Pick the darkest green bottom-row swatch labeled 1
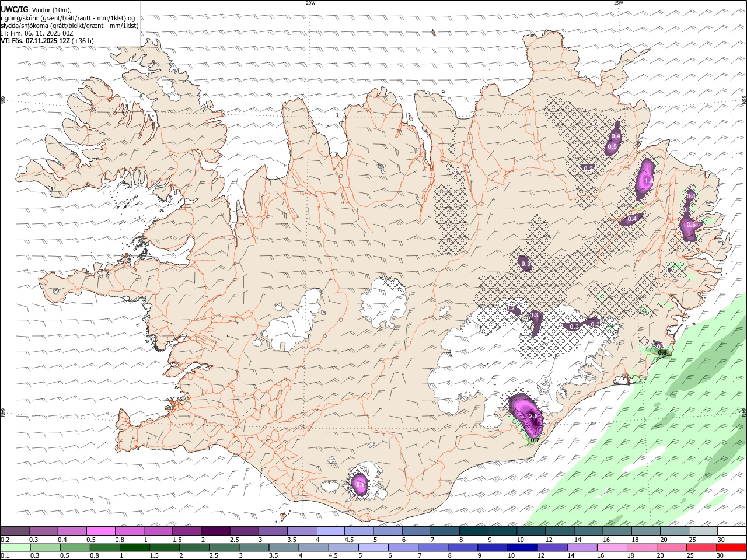Image resolution: width=747 pixels, height=560 pixels. click(135, 548)
